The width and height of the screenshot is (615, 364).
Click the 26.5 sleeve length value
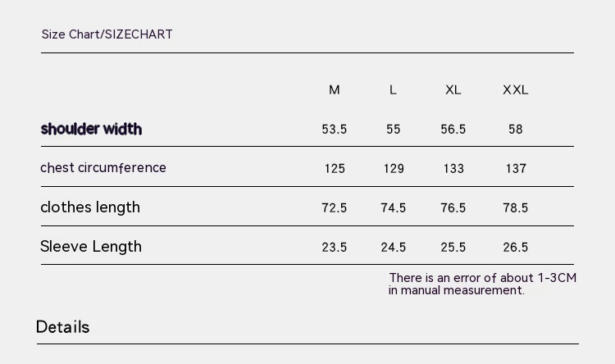[x=515, y=248]
